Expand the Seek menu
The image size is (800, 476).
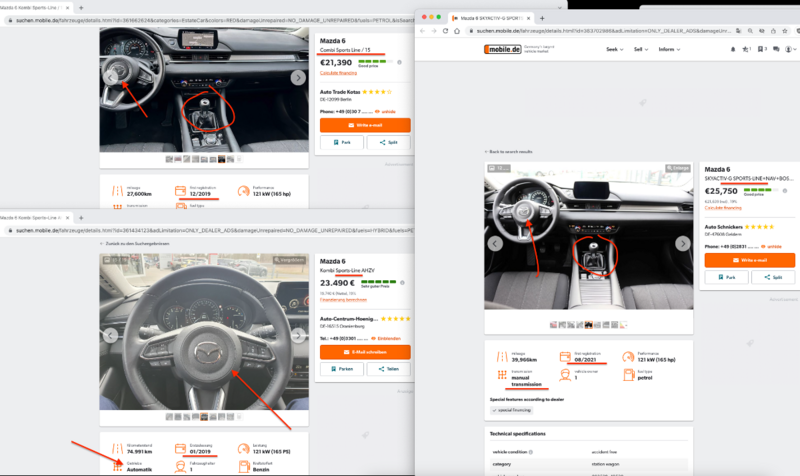(x=614, y=49)
